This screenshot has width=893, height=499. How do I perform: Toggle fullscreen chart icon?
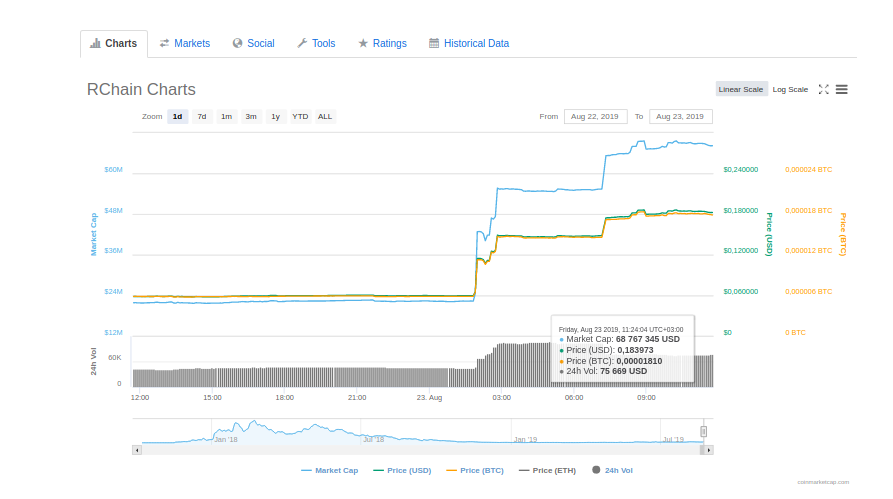tap(824, 89)
